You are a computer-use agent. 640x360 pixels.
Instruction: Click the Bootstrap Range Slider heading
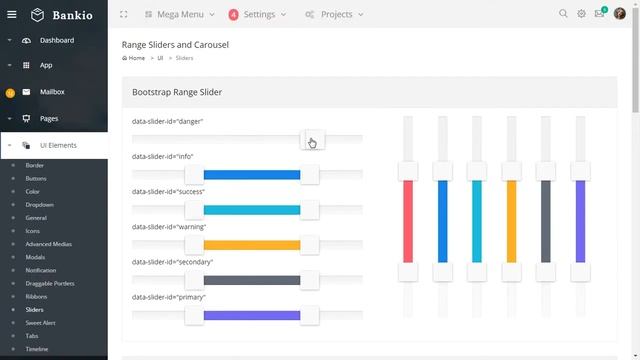pos(177,92)
